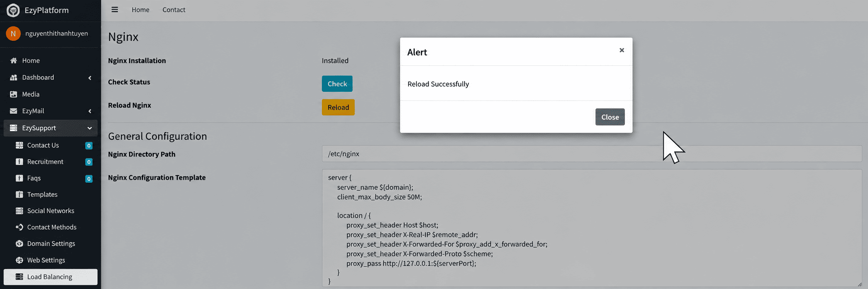Click into the Nginx Configuration Template textarea
868x289 pixels.
point(592,228)
